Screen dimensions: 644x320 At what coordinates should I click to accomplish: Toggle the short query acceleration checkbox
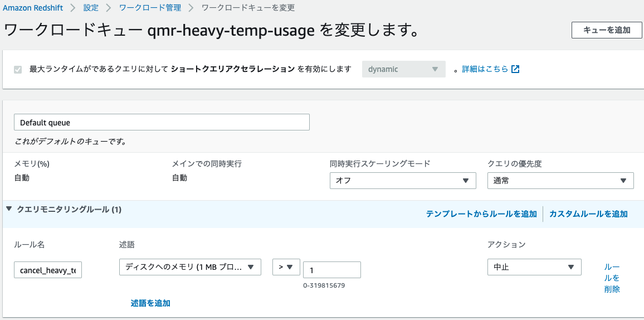click(x=18, y=70)
